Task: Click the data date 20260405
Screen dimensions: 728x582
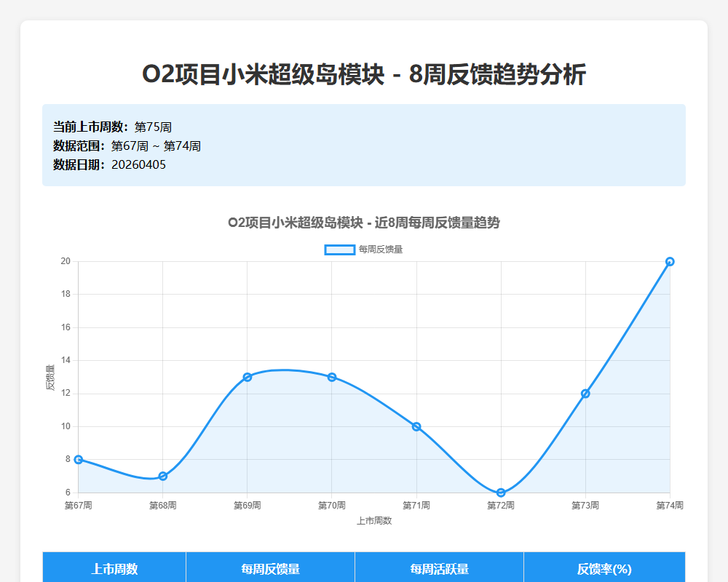Action: coord(139,164)
